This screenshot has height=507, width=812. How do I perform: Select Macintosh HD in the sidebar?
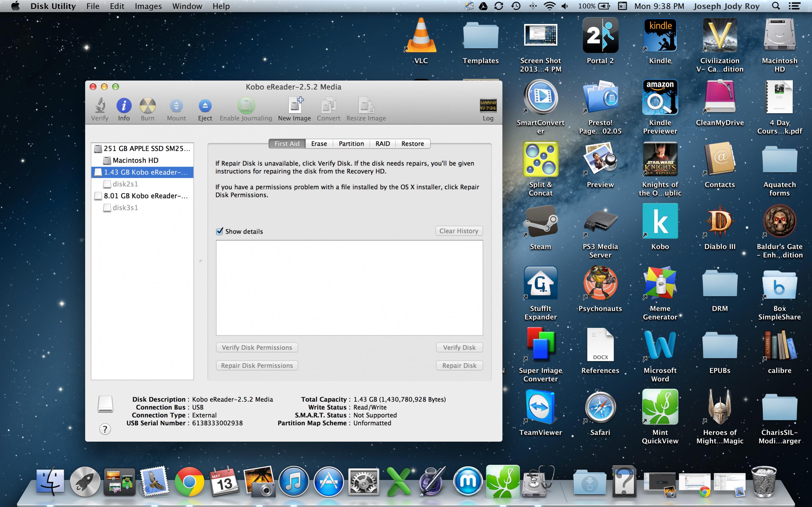135,160
